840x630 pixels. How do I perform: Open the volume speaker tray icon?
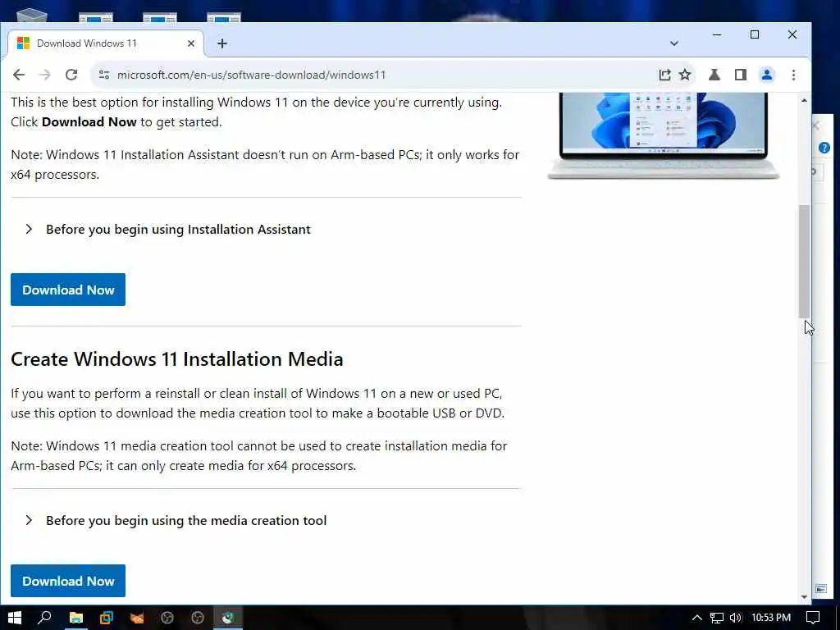(736, 618)
